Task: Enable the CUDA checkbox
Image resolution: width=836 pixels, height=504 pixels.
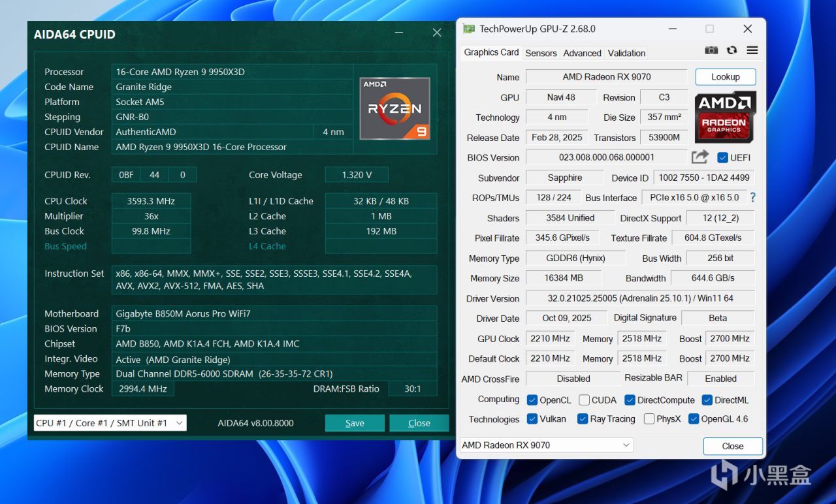Action: 584,400
